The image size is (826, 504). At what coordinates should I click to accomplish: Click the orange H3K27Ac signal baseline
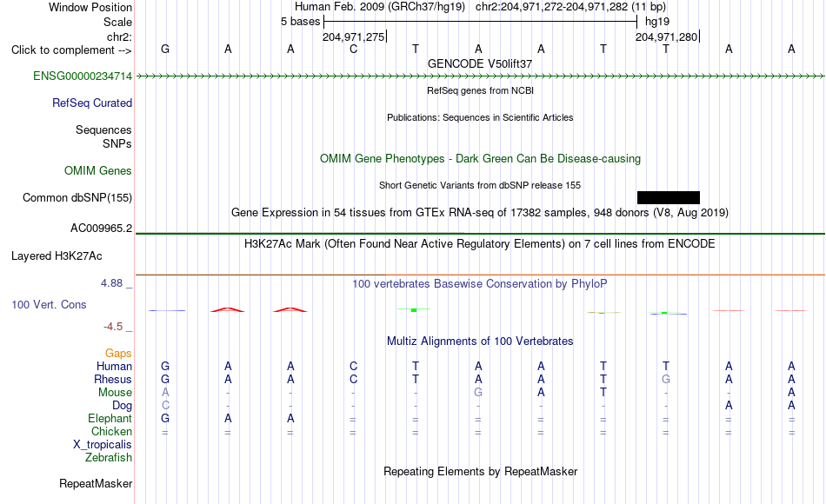click(x=480, y=275)
